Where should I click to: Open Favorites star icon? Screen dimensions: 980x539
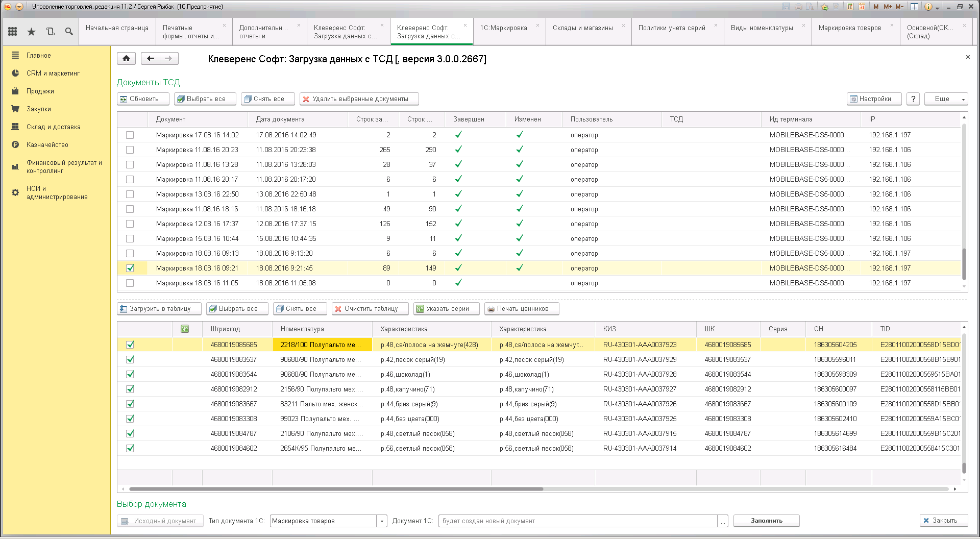pyautogui.click(x=32, y=32)
